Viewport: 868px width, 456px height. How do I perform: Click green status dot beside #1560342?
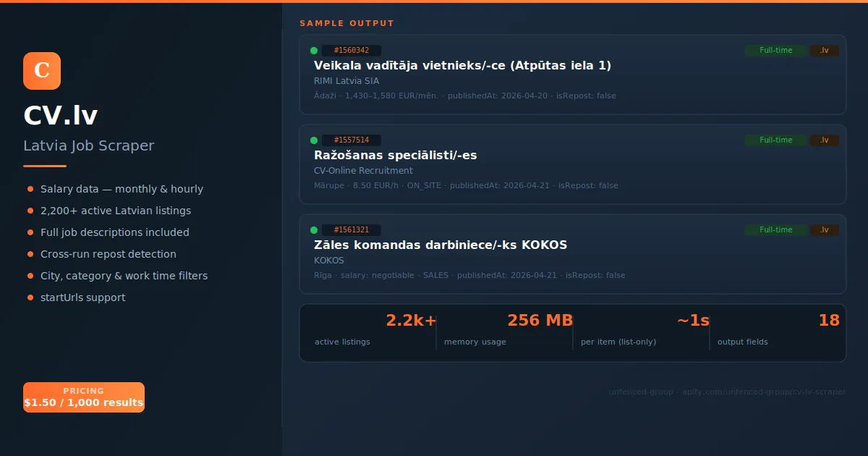click(314, 51)
